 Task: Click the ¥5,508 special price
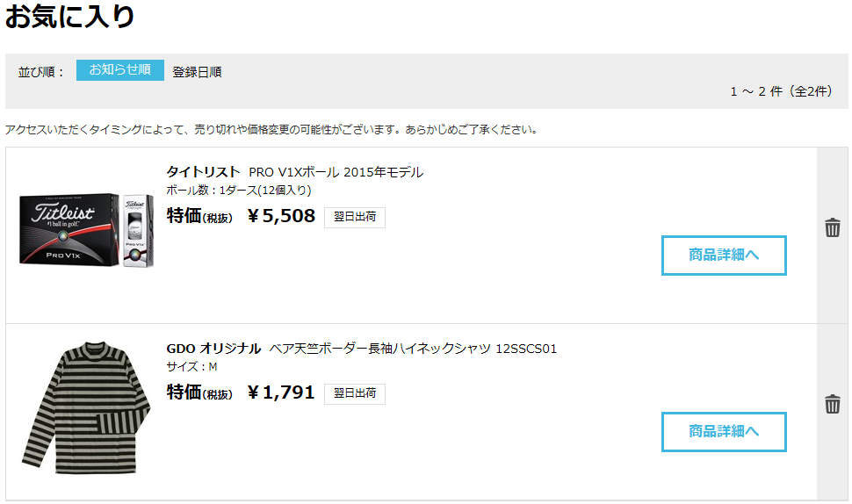pyautogui.click(x=281, y=216)
